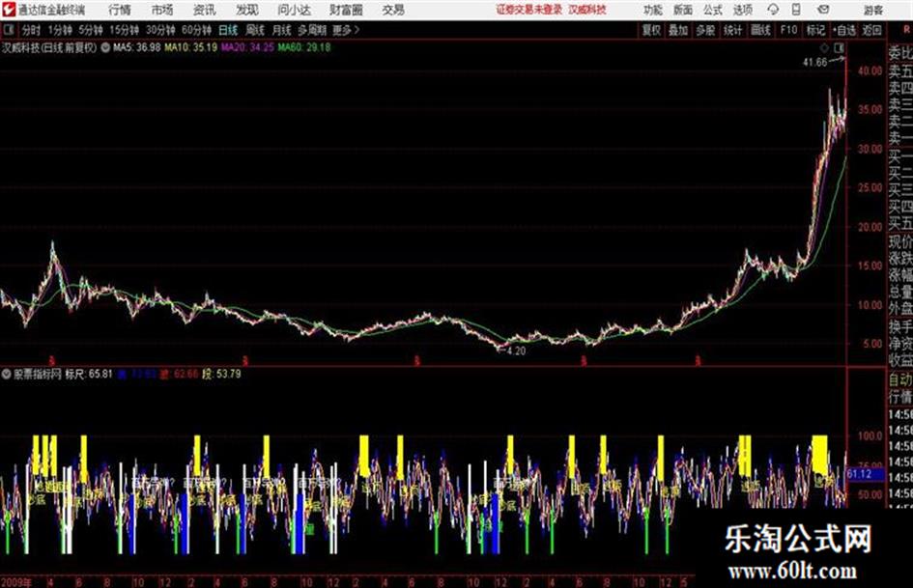
Task: Select the 周线 weekly period tab
Action: point(255,30)
